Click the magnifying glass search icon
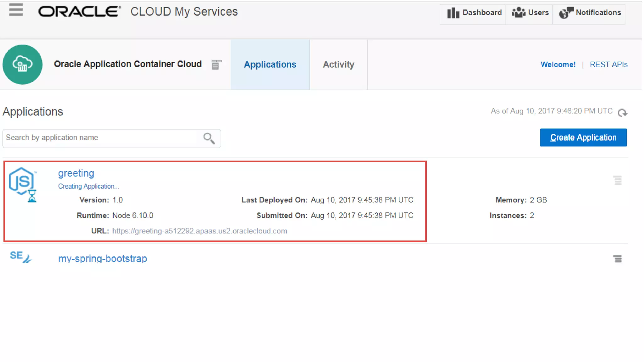Screen dimensions: 644x362 [x=209, y=138]
